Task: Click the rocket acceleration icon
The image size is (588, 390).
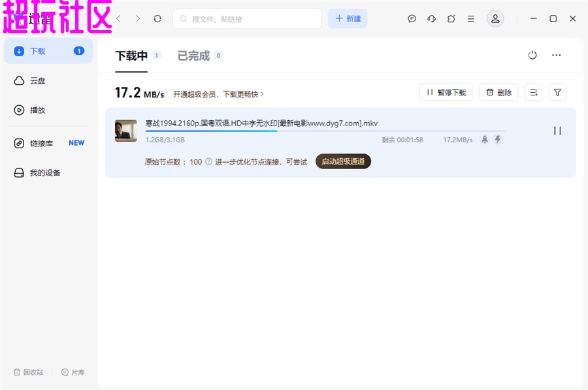Action: pos(485,140)
